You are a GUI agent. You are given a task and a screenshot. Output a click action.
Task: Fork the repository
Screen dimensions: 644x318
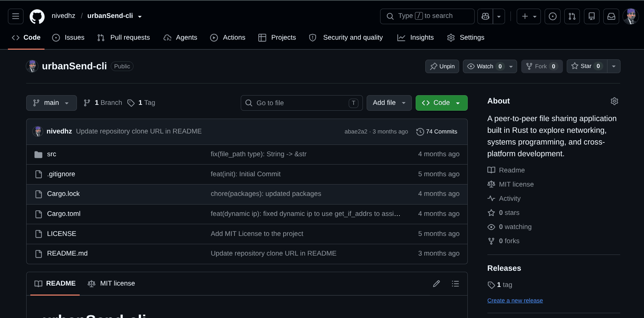[x=542, y=66]
